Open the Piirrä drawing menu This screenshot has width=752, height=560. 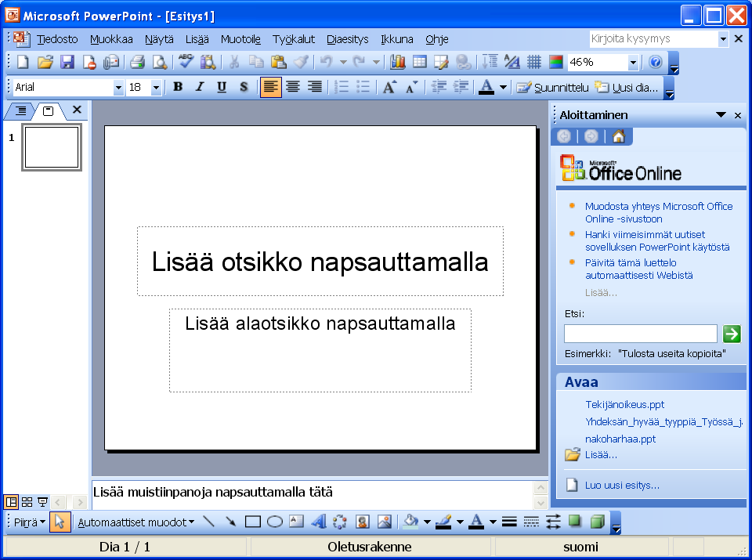(x=30, y=522)
